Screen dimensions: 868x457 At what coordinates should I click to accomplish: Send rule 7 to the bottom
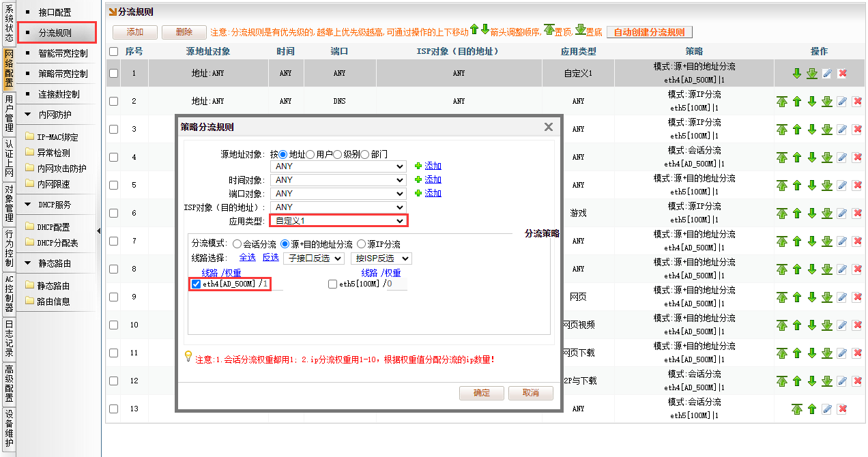click(827, 241)
